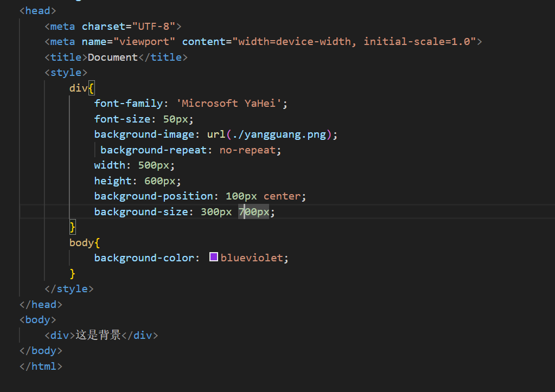Viewport: 555px width, 392px height.
Task: Click center in background-position
Action: (282, 196)
